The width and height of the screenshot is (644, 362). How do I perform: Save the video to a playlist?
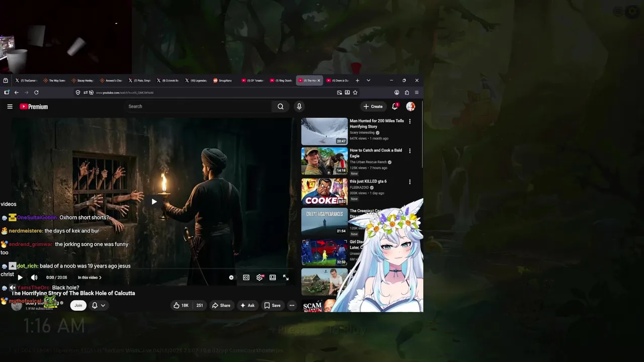(x=272, y=305)
